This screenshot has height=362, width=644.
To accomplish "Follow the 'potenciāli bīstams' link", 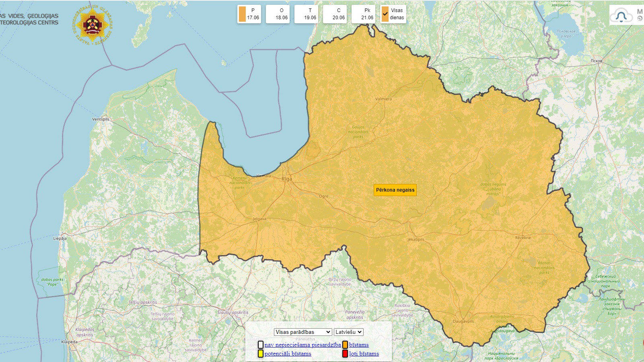I will tap(288, 354).
